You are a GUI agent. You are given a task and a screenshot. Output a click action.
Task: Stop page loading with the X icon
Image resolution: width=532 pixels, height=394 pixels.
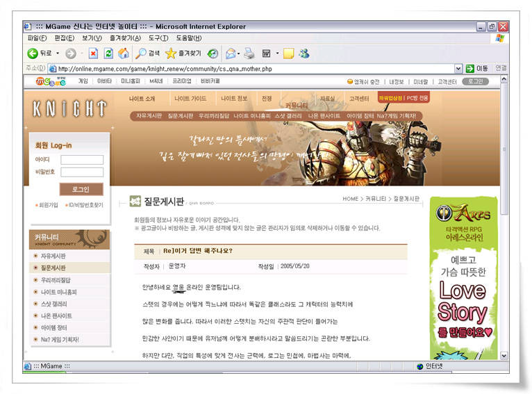[x=93, y=54]
